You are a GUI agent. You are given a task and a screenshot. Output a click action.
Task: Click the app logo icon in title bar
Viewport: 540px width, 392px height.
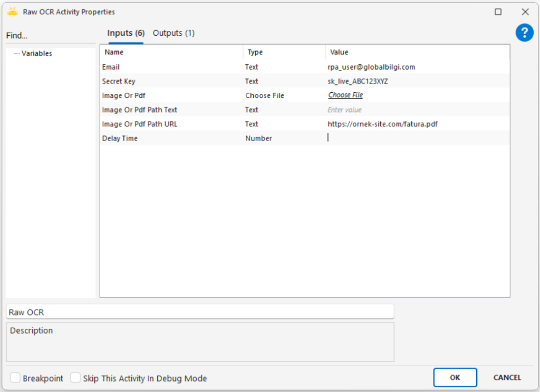tap(13, 12)
